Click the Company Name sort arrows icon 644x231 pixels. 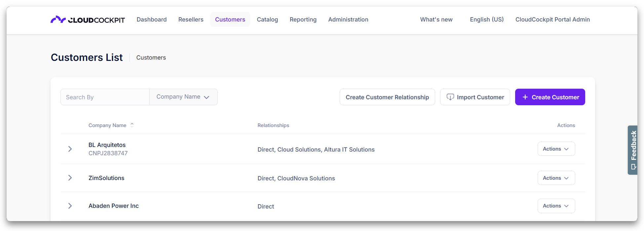coord(132,125)
